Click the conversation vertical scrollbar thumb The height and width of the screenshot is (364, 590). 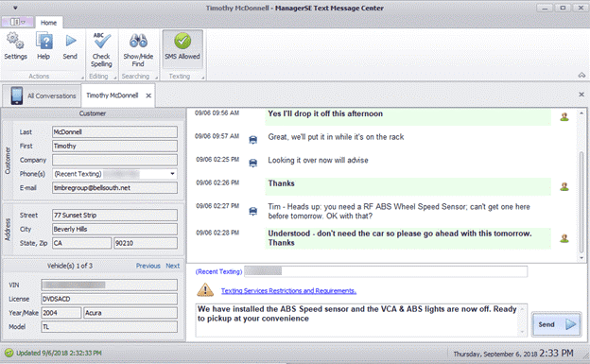581,201
